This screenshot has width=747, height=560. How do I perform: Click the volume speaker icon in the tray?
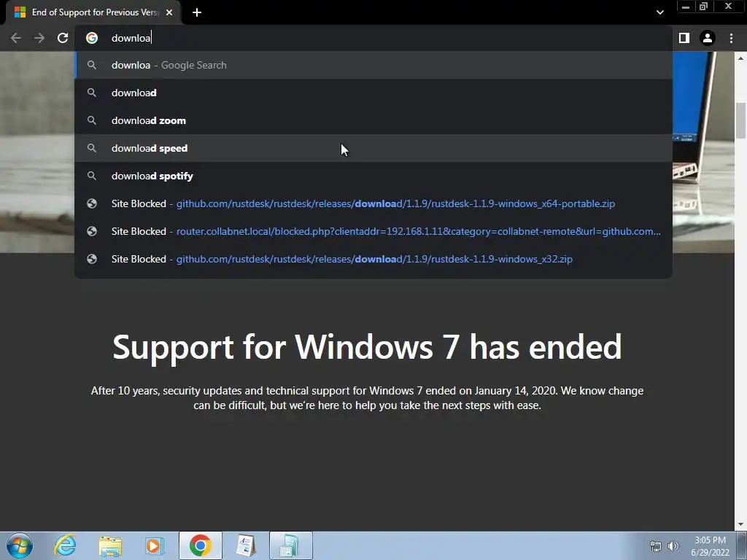click(x=673, y=546)
